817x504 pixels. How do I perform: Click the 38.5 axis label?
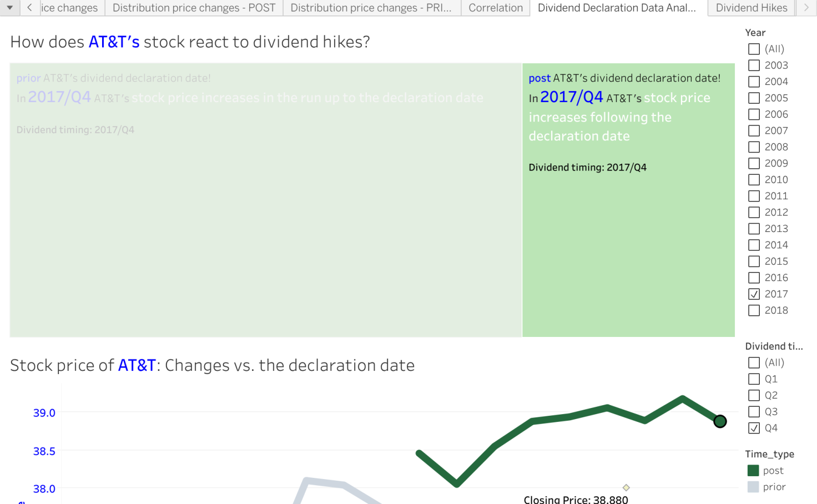44,451
